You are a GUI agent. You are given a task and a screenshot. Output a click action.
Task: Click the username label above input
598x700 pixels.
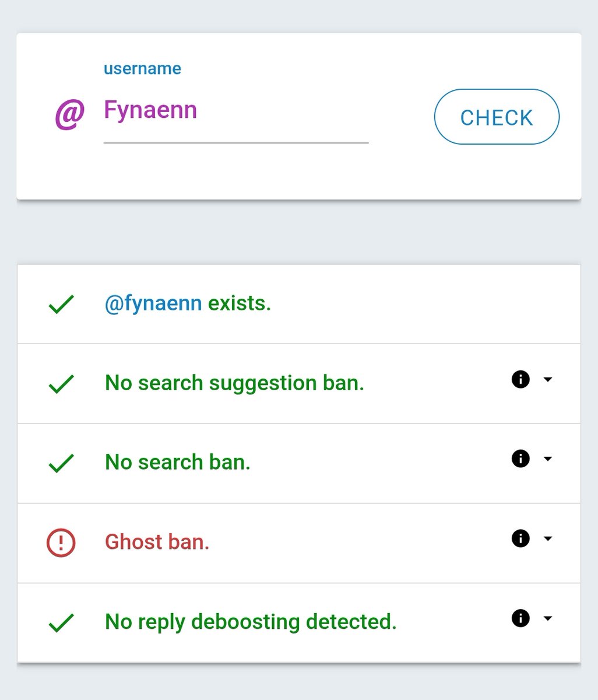pyautogui.click(x=142, y=69)
